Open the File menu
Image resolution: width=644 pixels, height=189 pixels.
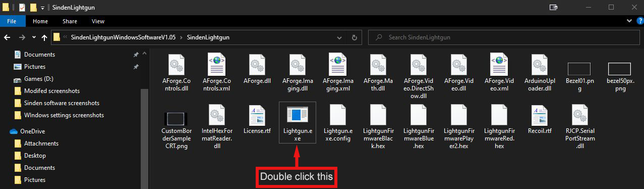[12, 21]
